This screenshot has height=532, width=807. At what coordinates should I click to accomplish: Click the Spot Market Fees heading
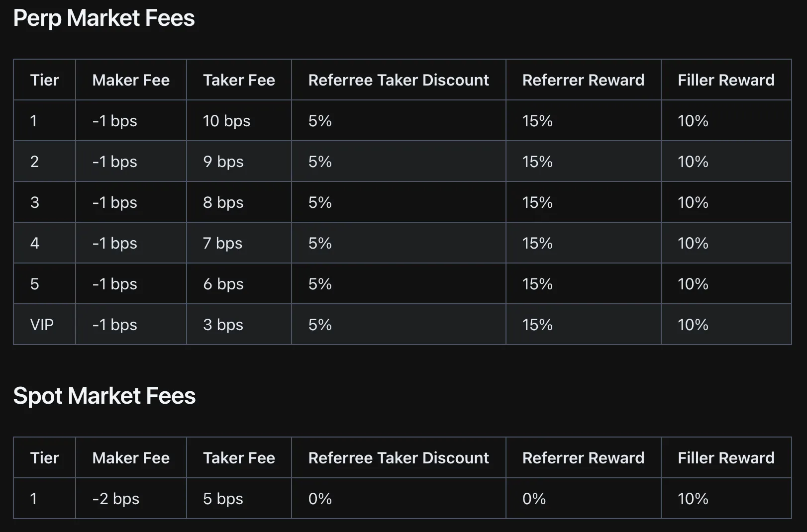point(104,396)
